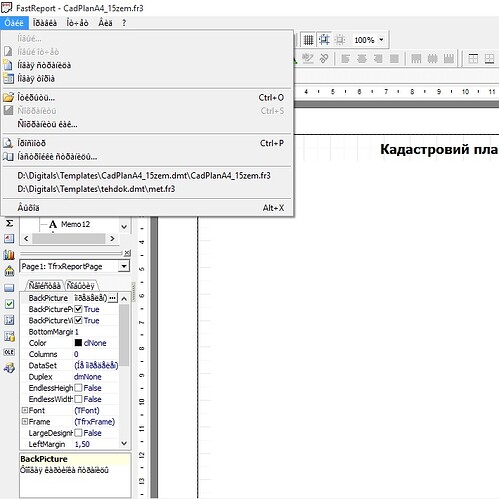Open the question mark help menu

coord(124,23)
